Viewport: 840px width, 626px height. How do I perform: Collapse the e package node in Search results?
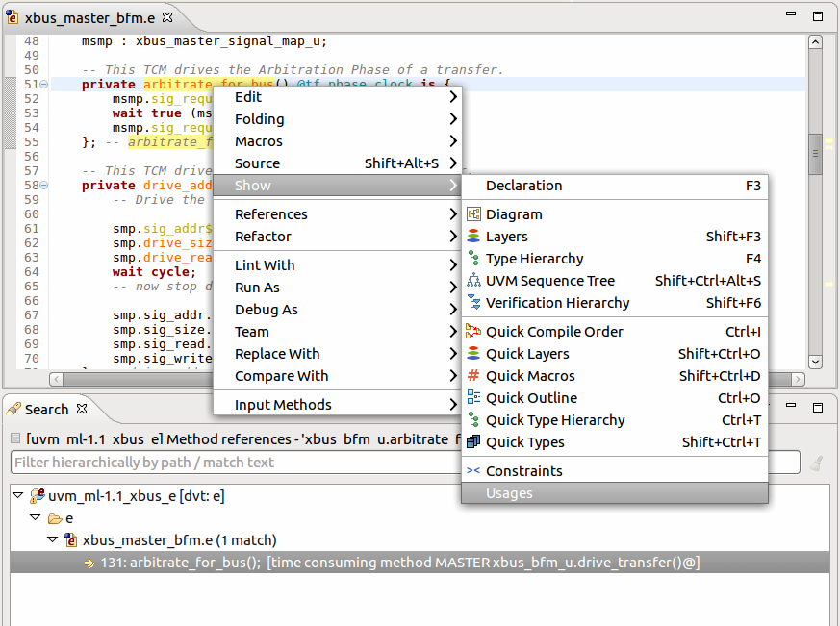tap(35, 518)
